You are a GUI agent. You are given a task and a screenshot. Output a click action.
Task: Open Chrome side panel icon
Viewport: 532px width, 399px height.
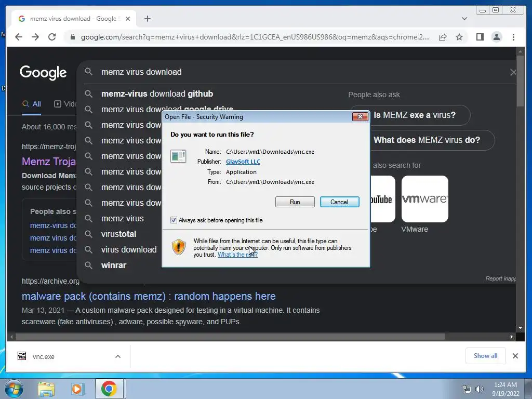coord(480,37)
